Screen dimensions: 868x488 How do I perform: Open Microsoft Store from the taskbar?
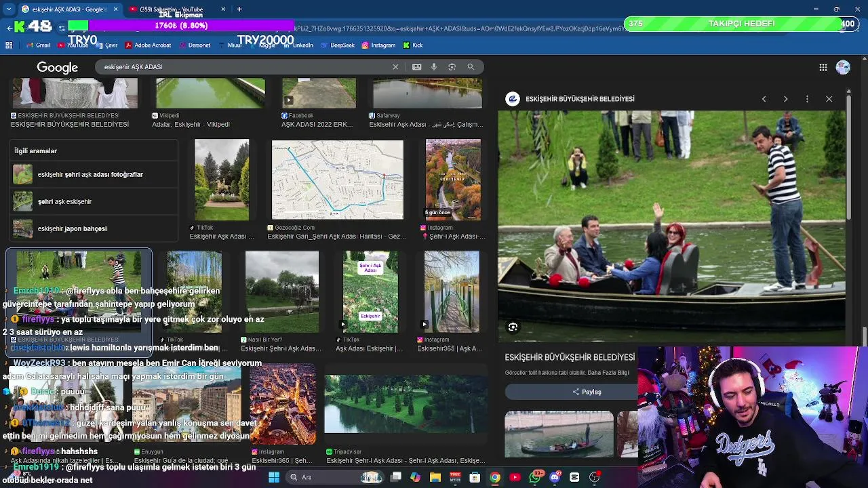tap(475, 477)
